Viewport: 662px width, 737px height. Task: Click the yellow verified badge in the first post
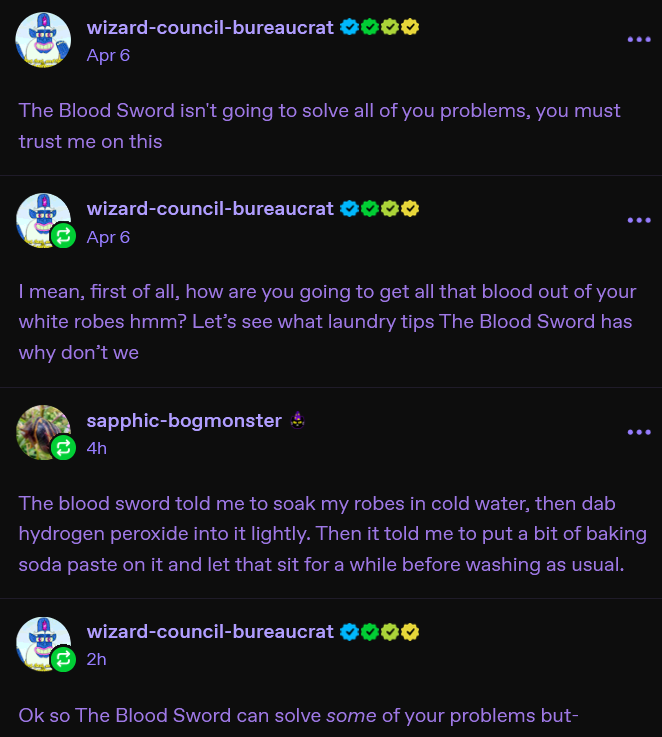[410, 27]
